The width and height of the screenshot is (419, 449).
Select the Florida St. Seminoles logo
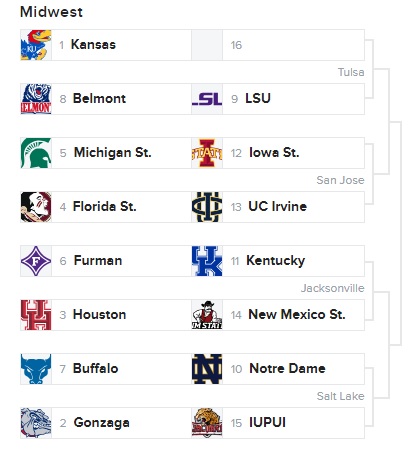[x=36, y=207]
